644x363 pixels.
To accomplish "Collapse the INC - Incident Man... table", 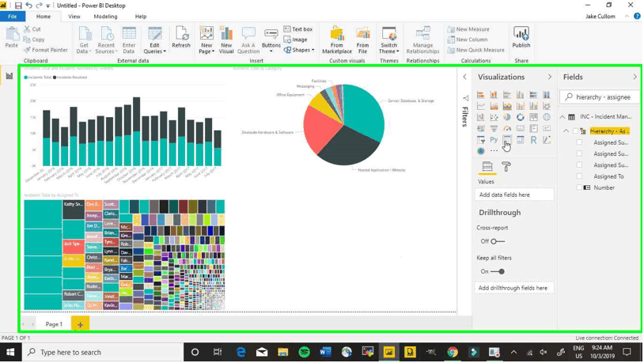I will pos(563,117).
